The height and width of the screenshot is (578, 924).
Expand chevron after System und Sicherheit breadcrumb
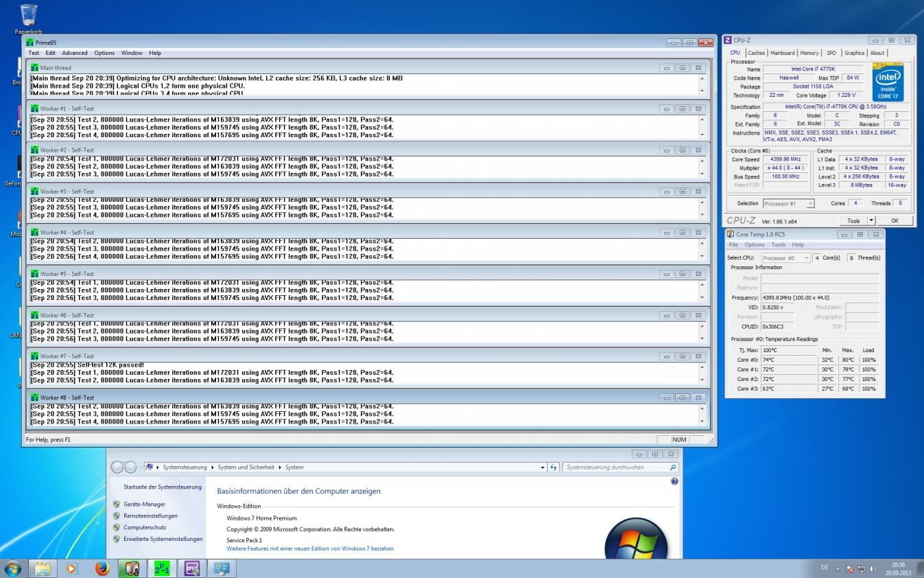(x=280, y=467)
